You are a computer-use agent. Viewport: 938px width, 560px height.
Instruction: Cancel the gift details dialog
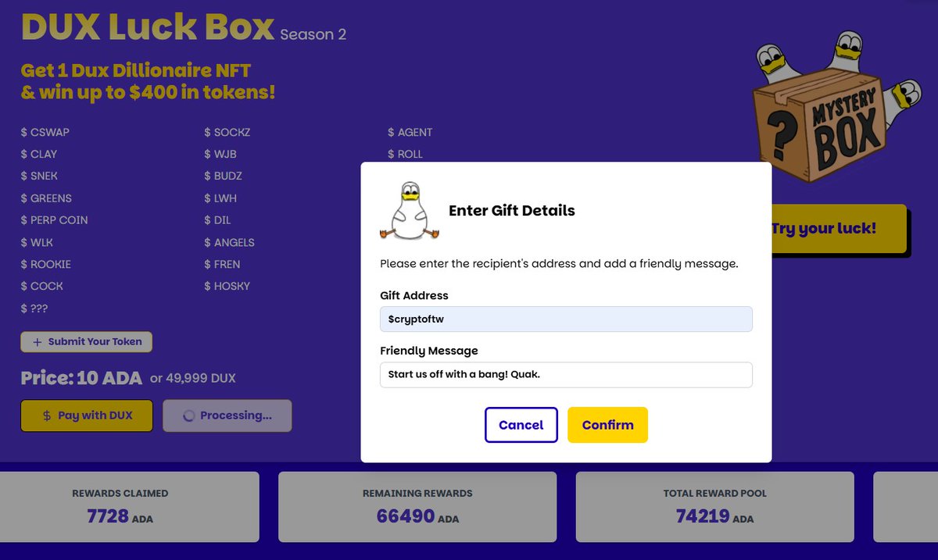(521, 425)
